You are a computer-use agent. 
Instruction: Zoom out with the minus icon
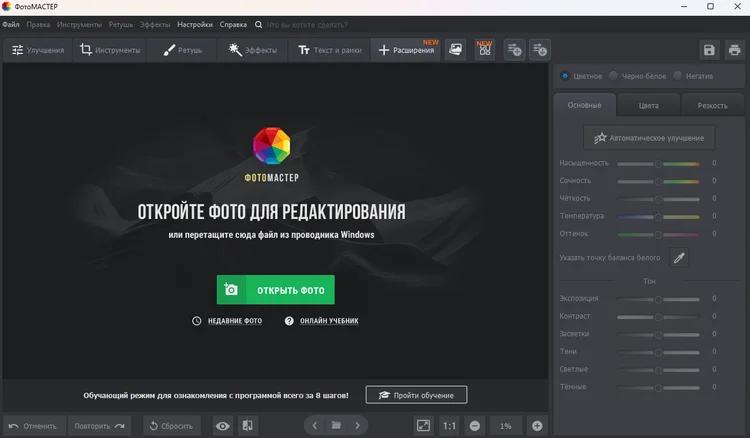(x=474, y=426)
